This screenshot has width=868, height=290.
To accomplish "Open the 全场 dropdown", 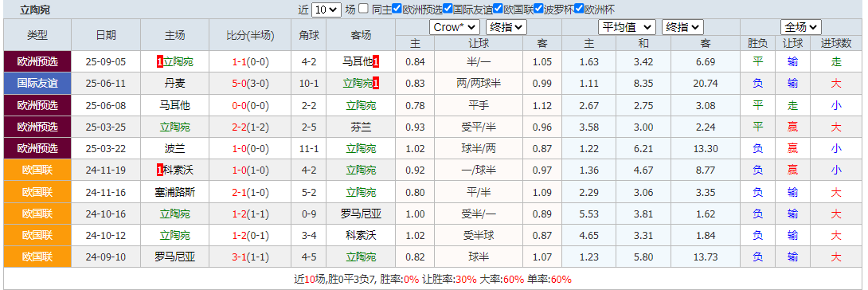I will point(801,27).
